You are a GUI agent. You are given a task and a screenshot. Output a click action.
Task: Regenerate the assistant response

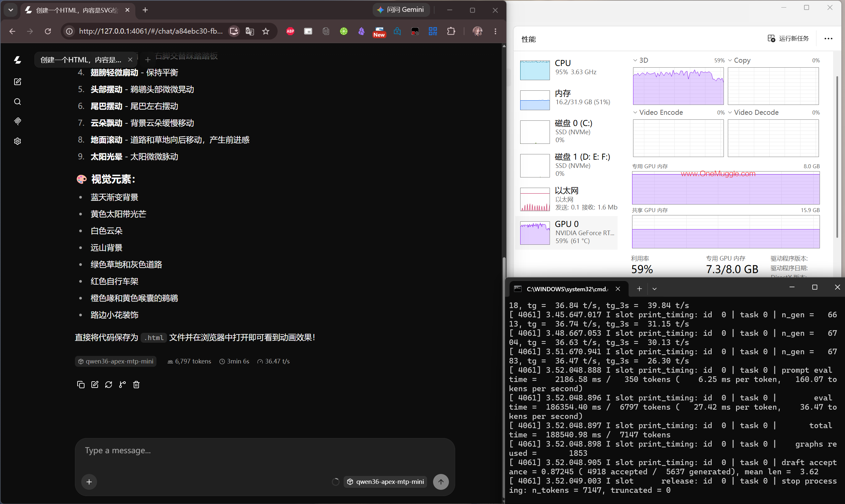click(x=109, y=385)
